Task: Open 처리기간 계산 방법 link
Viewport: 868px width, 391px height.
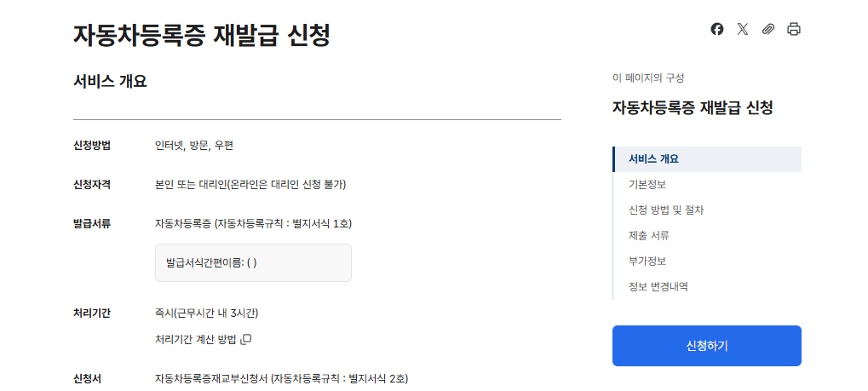Action: pos(195,340)
